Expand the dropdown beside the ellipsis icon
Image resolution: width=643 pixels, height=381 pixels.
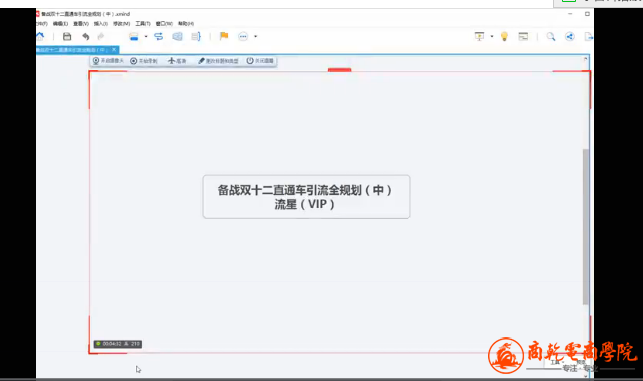click(255, 37)
